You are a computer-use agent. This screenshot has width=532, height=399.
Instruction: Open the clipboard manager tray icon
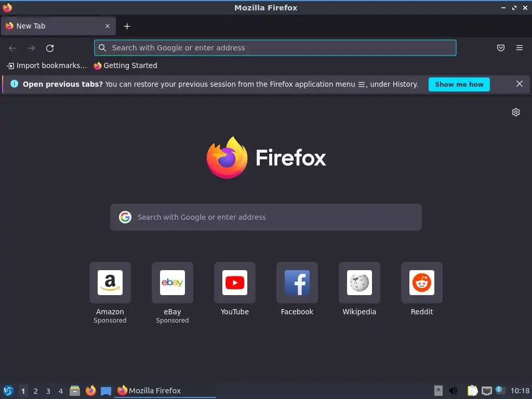tap(472, 391)
